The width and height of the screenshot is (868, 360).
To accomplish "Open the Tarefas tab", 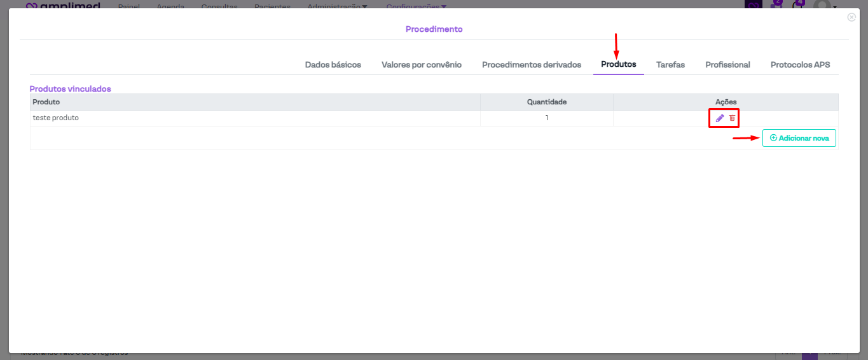I will (670, 65).
